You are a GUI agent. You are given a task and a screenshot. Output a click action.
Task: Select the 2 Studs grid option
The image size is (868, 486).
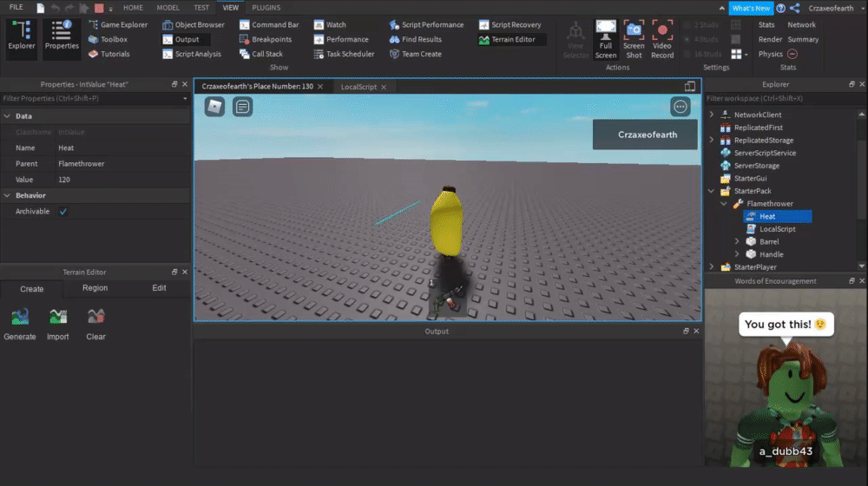click(701, 25)
